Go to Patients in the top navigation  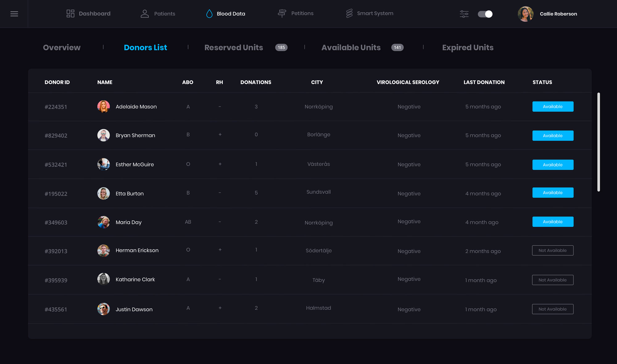click(164, 14)
